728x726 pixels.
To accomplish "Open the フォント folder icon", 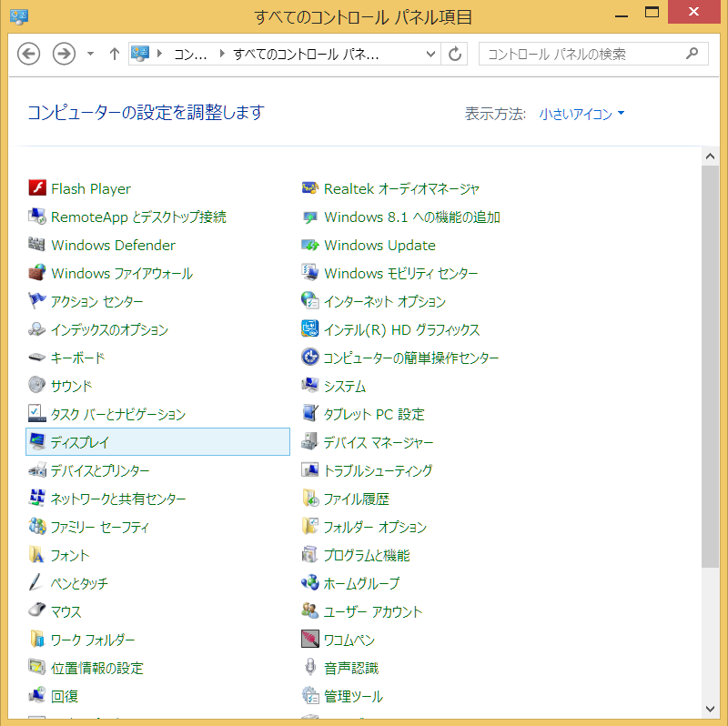I will pos(37,555).
